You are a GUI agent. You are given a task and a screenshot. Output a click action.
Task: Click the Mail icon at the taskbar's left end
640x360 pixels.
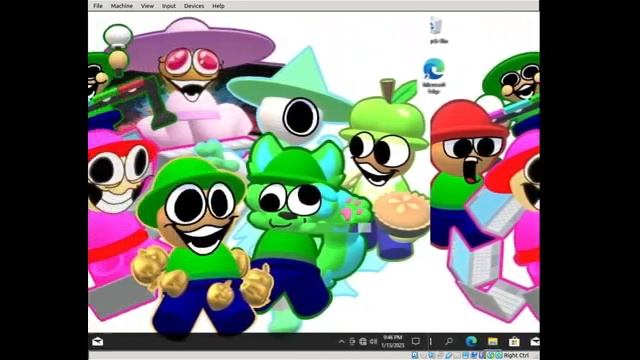(x=98, y=342)
